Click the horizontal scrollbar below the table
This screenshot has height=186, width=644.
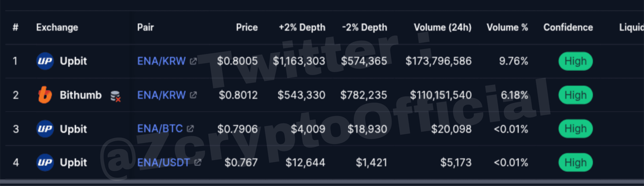coord(322,182)
